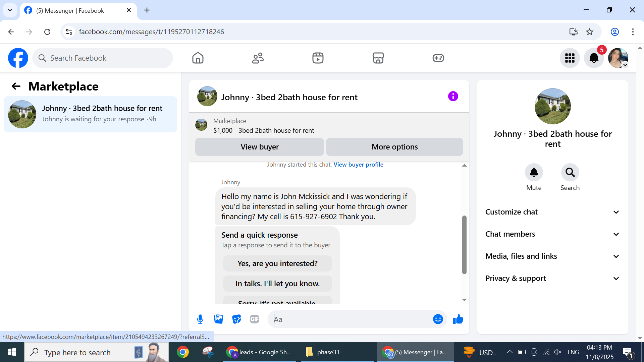Open the leads Google Sheets taskbar window
This screenshot has width=644, height=362.
[260, 352]
